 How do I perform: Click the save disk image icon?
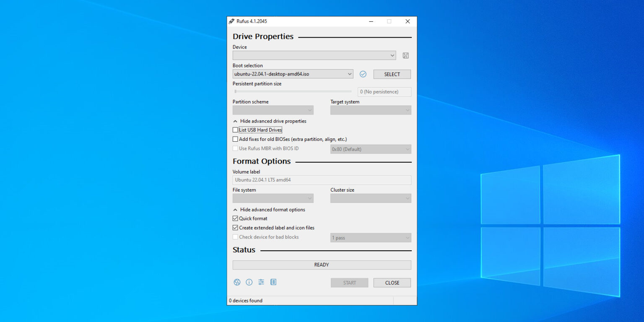click(405, 55)
